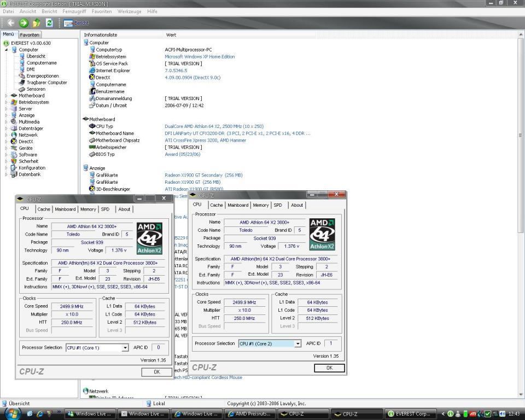Collapse the Computer tree node
525x420 pixels.
[x=6, y=50]
